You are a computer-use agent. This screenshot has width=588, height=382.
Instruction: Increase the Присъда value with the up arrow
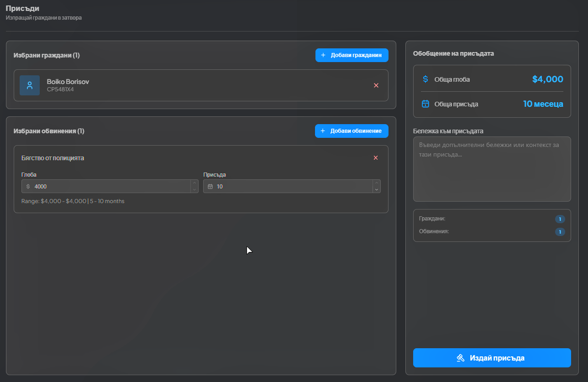377,183
